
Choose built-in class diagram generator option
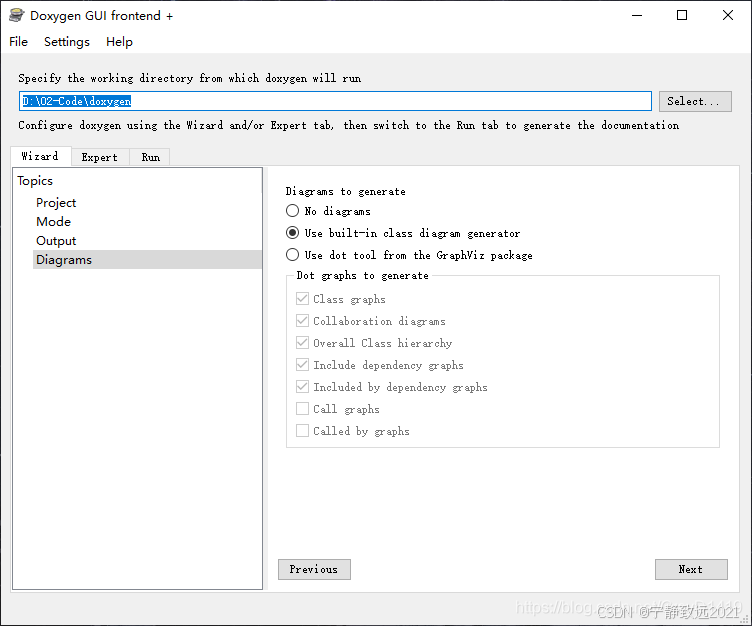click(292, 233)
